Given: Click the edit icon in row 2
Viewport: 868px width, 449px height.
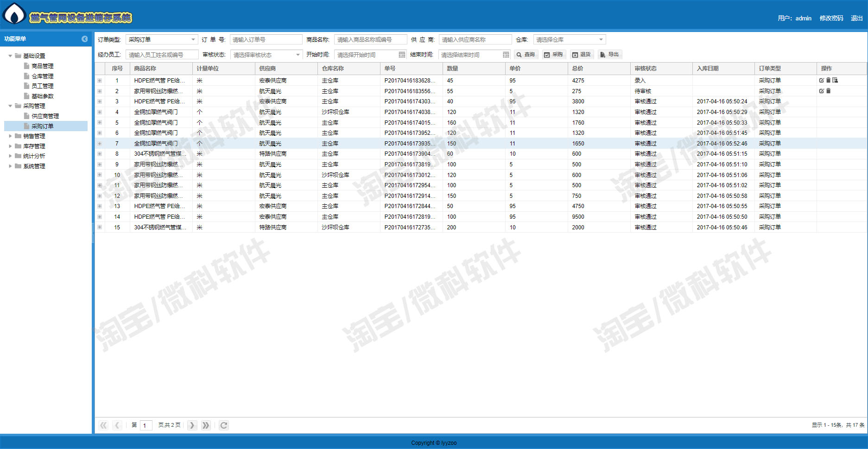Looking at the screenshot, I should pos(822,91).
